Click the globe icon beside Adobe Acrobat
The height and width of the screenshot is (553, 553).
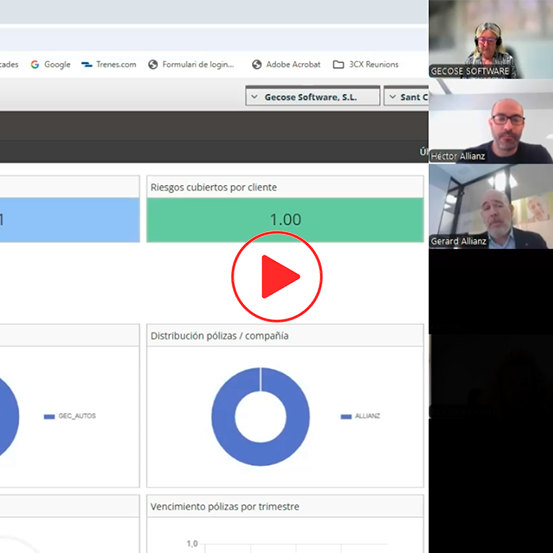[x=257, y=65]
